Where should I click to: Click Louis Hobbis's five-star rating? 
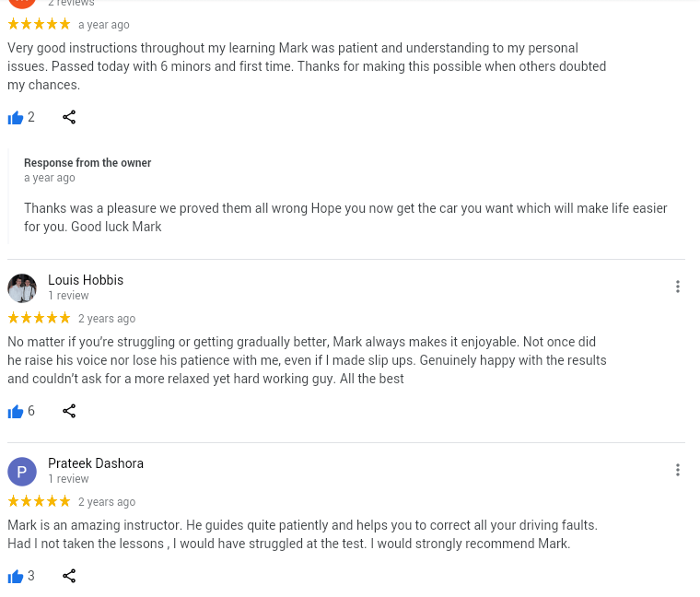pyautogui.click(x=39, y=318)
